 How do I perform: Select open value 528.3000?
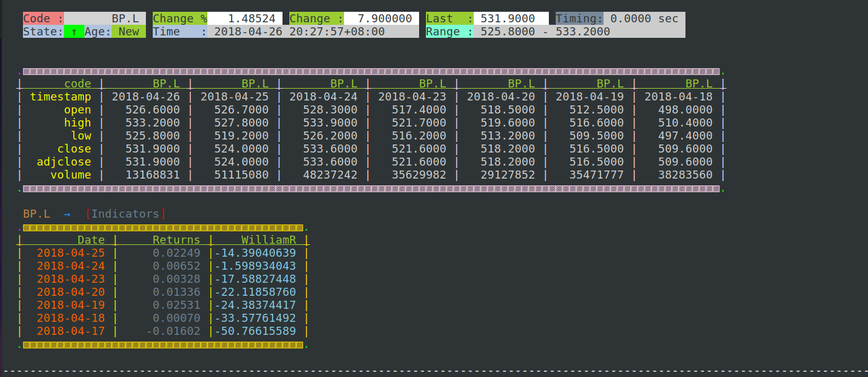(330, 110)
